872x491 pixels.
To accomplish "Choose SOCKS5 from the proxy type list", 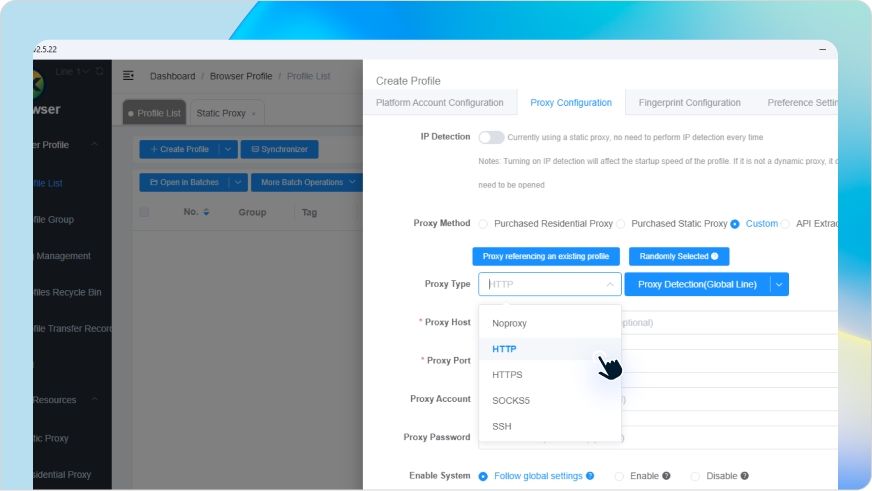I will [x=510, y=400].
